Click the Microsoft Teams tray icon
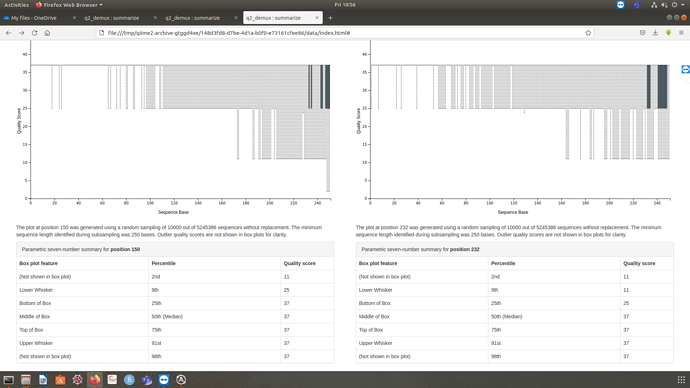This screenshot has width=690, height=388. (637, 5)
